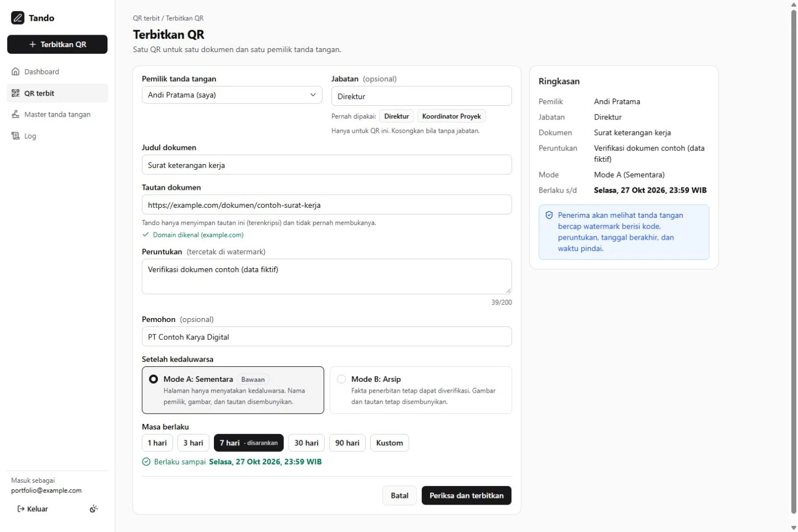Click the Tando logo icon
The image size is (798, 532).
pos(18,18)
